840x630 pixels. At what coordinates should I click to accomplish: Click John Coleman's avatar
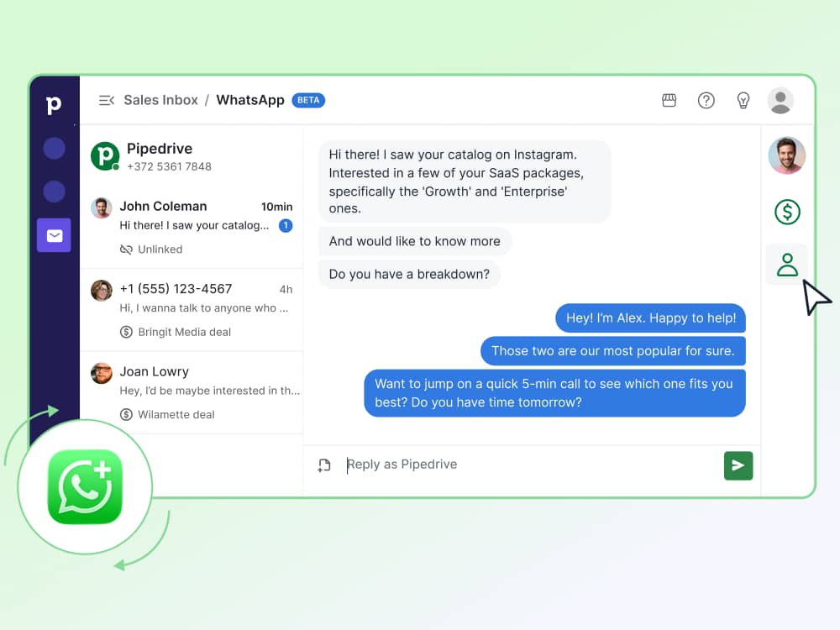[x=102, y=207]
